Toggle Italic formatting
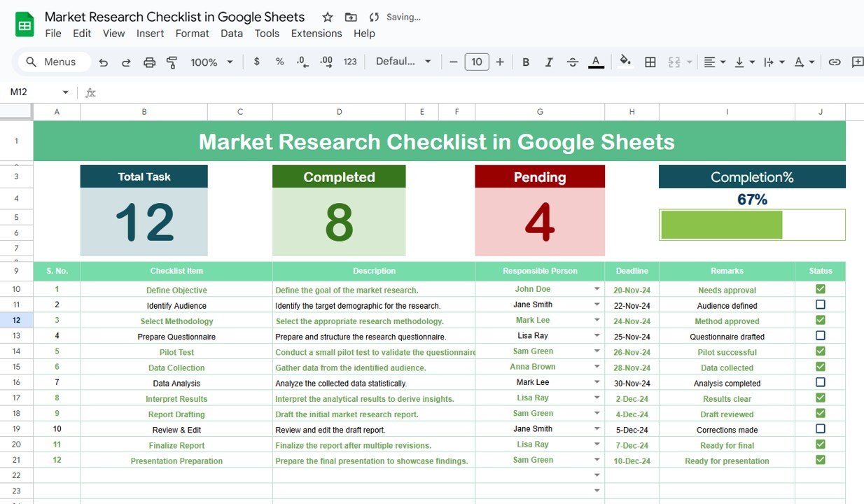Image resolution: width=864 pixels, height=504 pixels. (549, 62)
